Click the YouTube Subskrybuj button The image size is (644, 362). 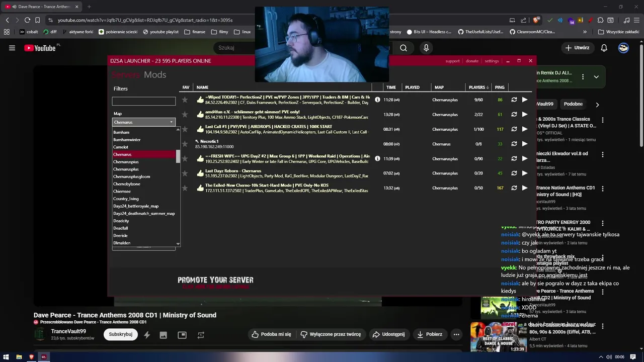pyautogui.click(x=121, y=334)
